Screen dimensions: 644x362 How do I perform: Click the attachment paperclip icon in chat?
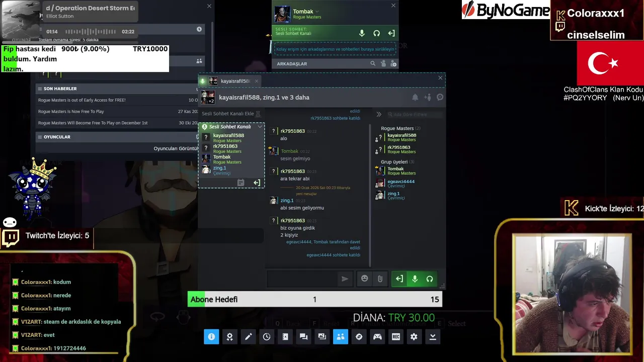[x=380, y=279]
